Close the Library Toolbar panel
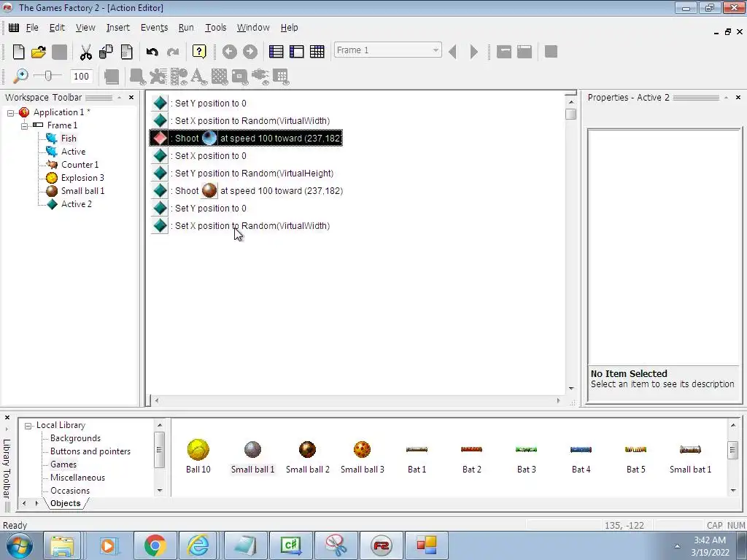 (7, 418)
